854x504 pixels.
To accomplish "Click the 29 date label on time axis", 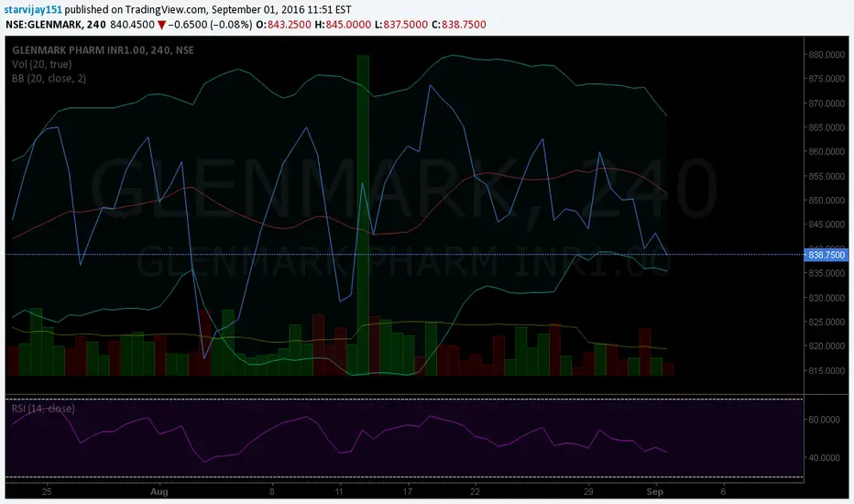I will tap(588, 491).
